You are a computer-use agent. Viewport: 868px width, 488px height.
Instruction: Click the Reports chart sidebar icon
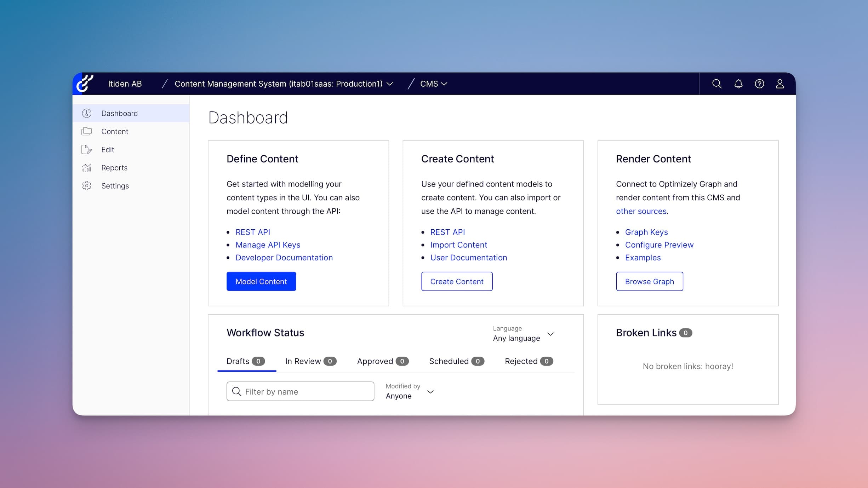(x=87, y=168)
